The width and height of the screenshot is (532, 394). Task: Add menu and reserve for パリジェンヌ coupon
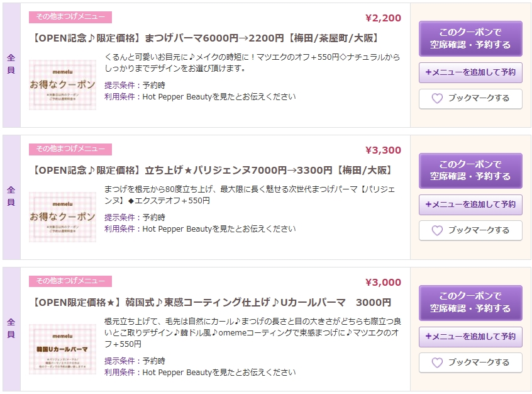point(470,205)
